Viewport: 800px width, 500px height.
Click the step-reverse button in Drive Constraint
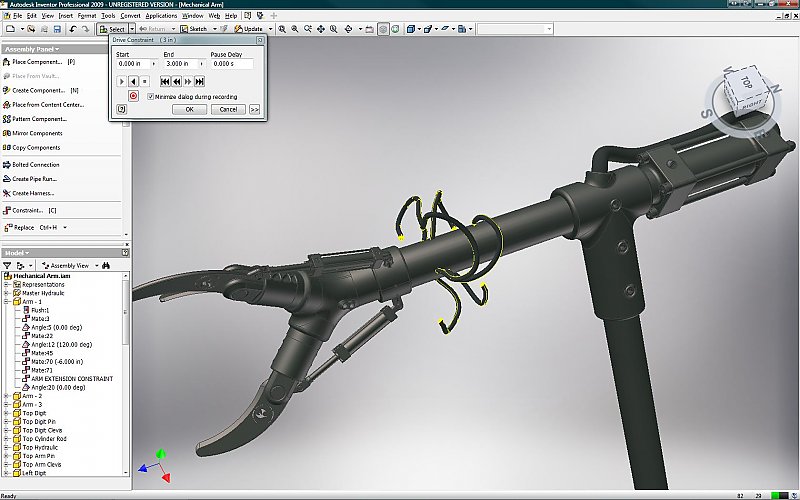pyautogui.click(x=177, y=81)
